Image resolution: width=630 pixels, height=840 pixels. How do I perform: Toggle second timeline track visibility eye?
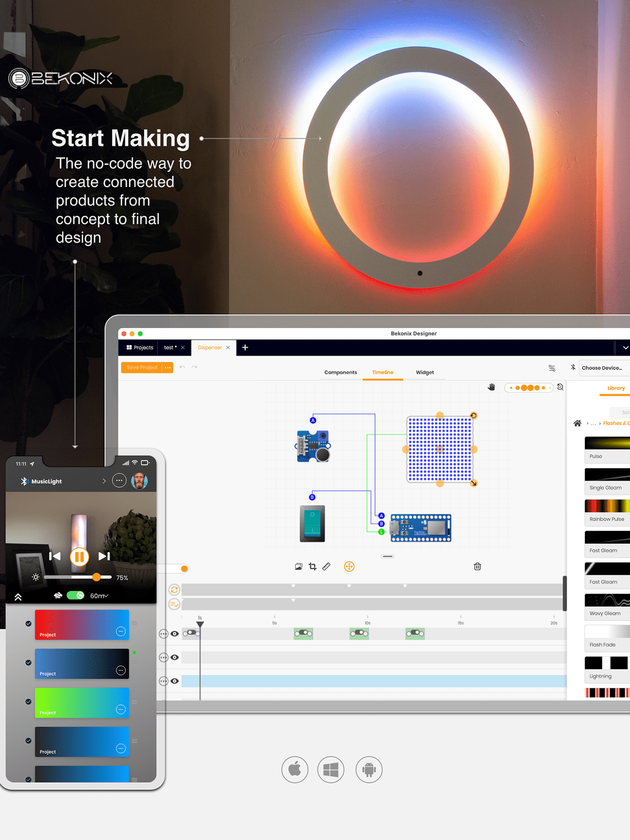click(x=174, y=658)
